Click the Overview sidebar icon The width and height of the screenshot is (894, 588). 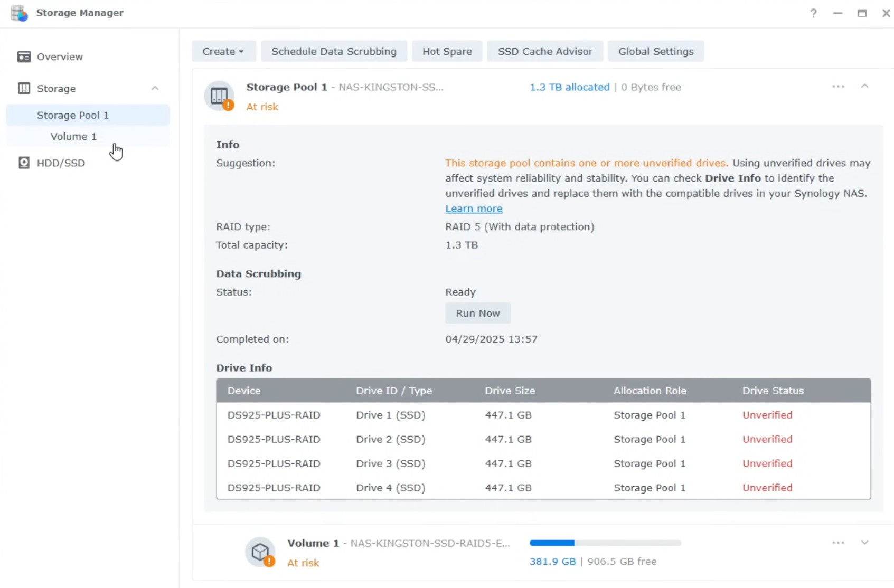click(24, 56)
